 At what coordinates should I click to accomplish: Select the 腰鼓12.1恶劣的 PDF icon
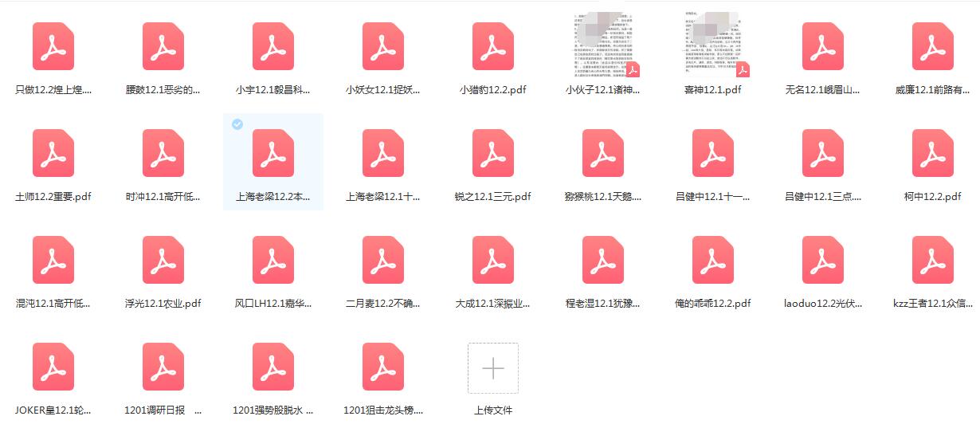click(x=163, y=46)
